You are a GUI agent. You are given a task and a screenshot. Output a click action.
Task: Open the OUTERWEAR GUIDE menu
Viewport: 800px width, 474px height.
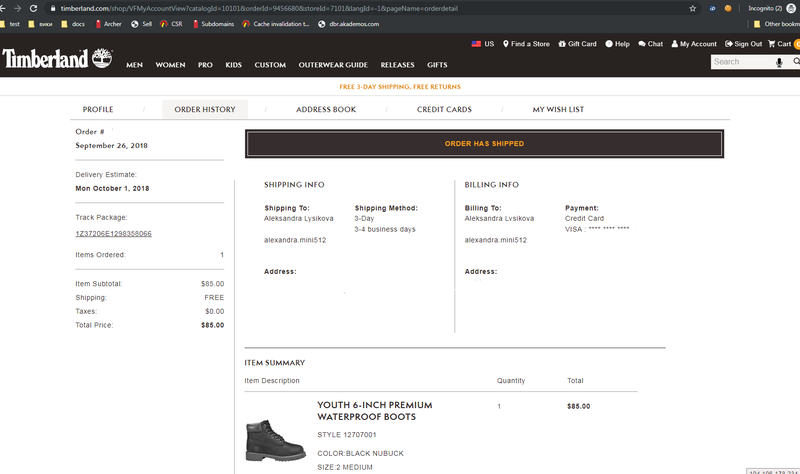tap(332, 65)
